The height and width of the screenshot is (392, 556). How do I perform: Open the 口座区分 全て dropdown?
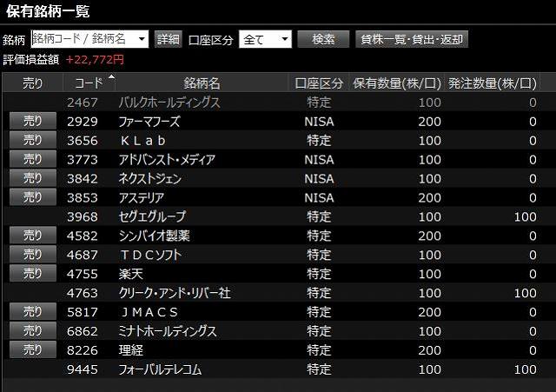pyautogui.click(x=265, y=39)
